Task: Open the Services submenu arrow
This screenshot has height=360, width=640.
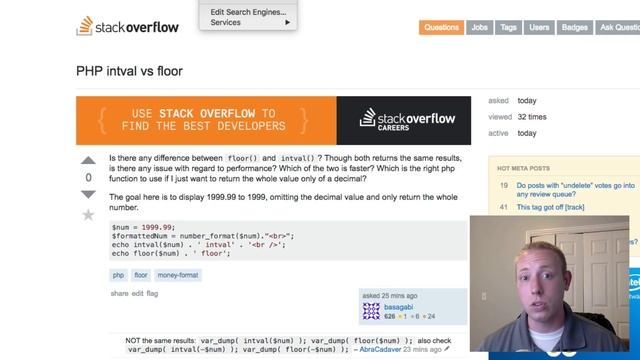Action: [x=288, y=22]
